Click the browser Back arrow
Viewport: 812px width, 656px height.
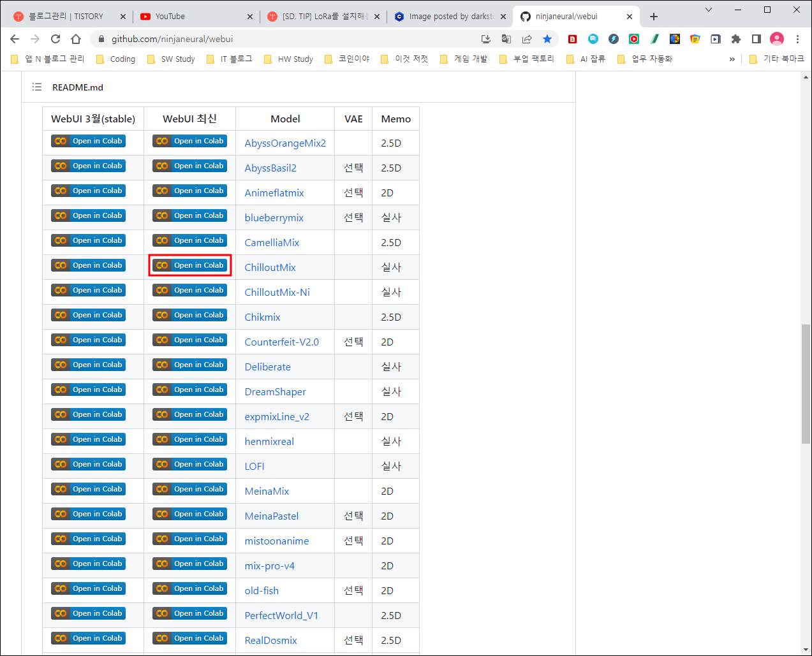coord(15,39)
